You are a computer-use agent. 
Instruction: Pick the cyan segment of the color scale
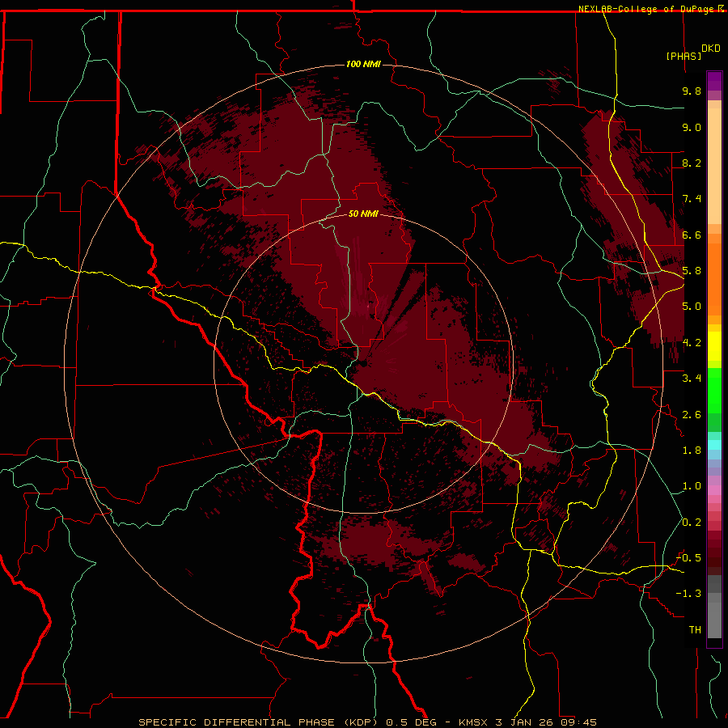714,444
